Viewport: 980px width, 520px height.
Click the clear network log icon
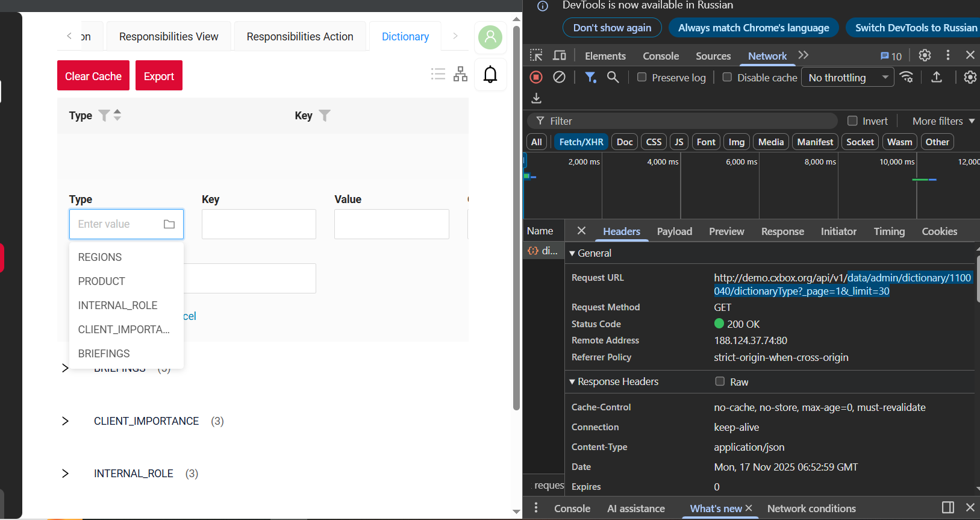(559, 77)
